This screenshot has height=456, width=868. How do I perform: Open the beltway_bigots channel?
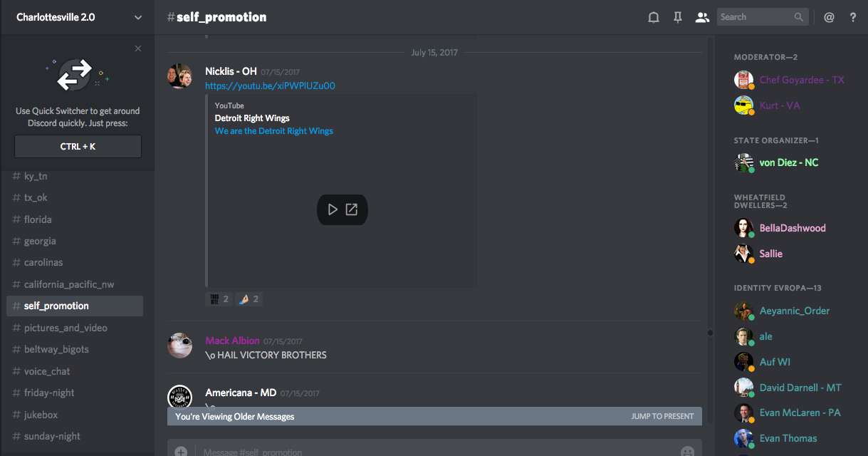(x=56, y=349)
